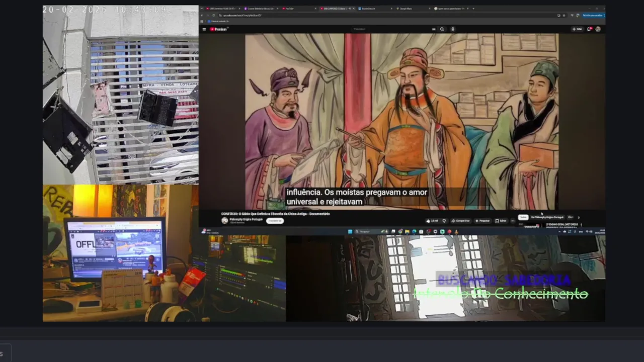Open the Philosophy Origins Portugal channel avatar

[225, 220]
